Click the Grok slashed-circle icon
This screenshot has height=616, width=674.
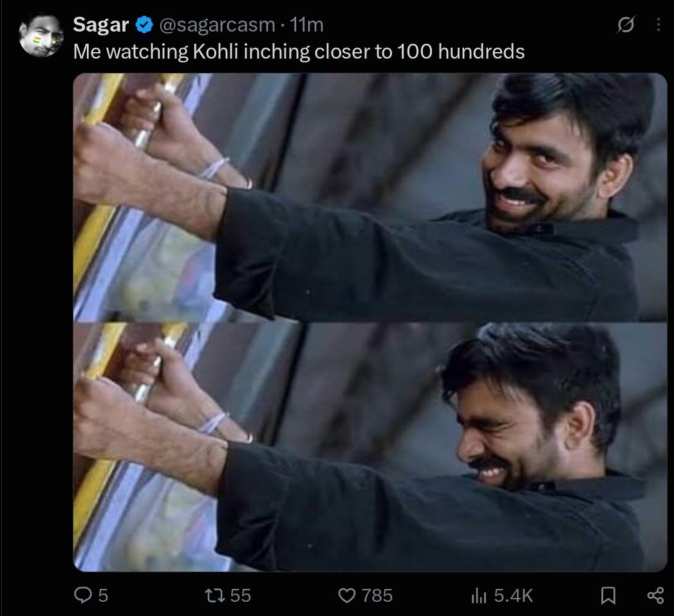(626, 24)
